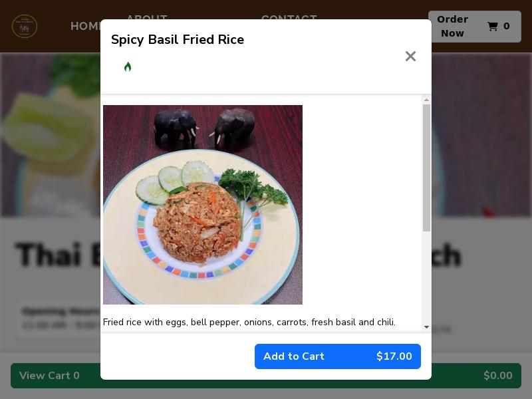Screen dimensions: 532x399
Task: Click the scrollbar track below the thumb
Action: point(426,277)
